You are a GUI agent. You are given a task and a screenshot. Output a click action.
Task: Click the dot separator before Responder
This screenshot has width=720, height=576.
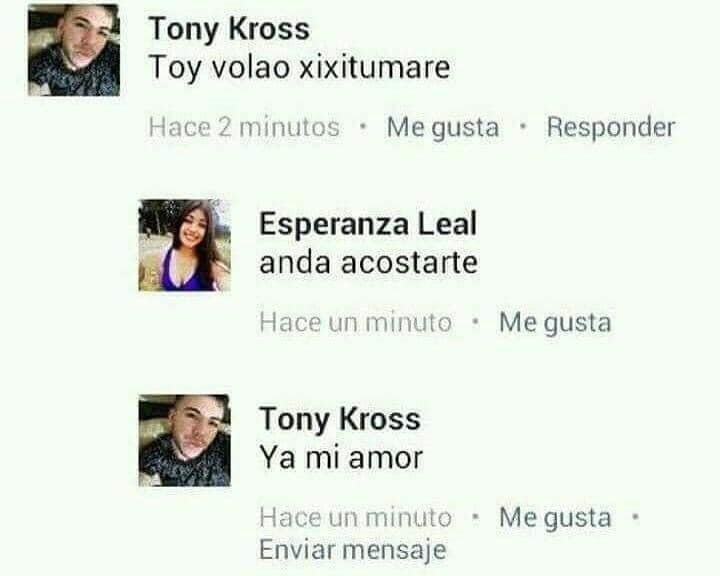click(523, 124)
